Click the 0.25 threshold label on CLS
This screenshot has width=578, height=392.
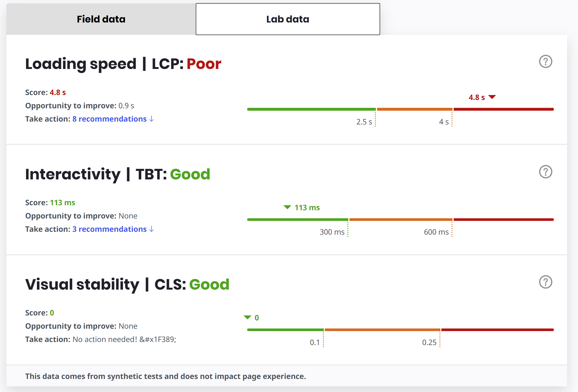pyautogui.click(x=429, y=342)
